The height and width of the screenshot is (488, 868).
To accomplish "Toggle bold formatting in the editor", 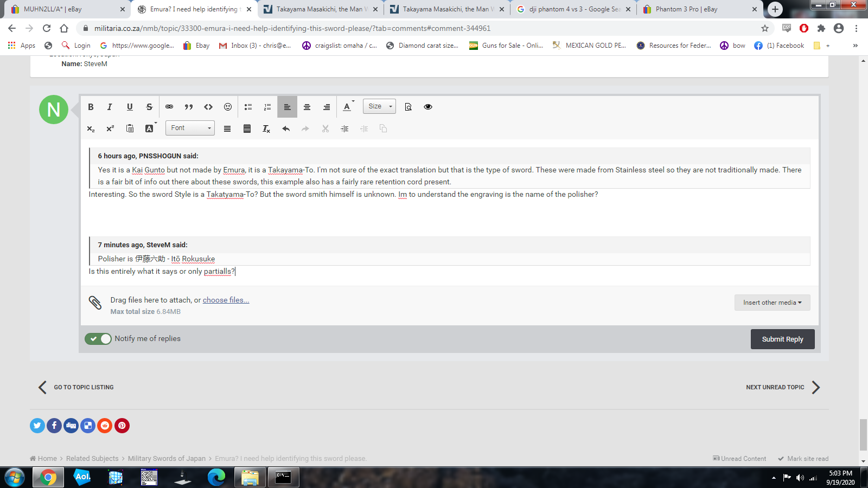I will 91,107.
